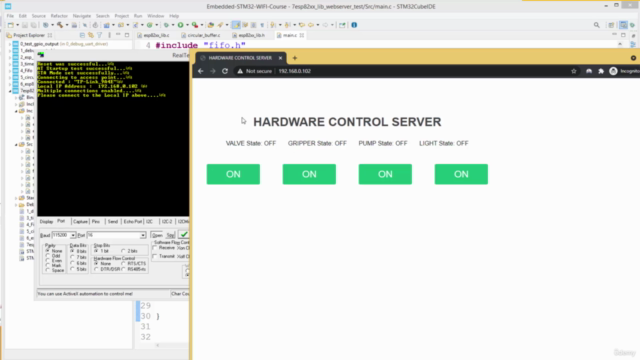Open the Capture tab in RealTerm
The height and width of the screenshot is (360, 640).
tap(80, 222)
